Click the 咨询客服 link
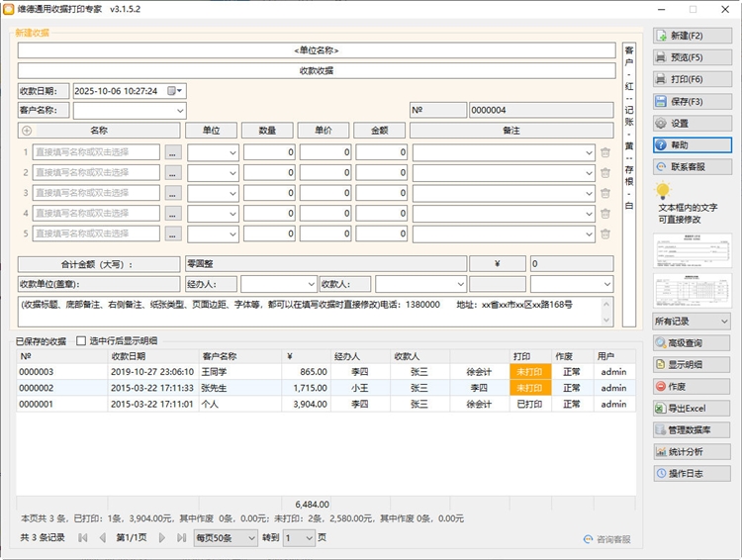The image size is (742, 560). click(606, 539)
